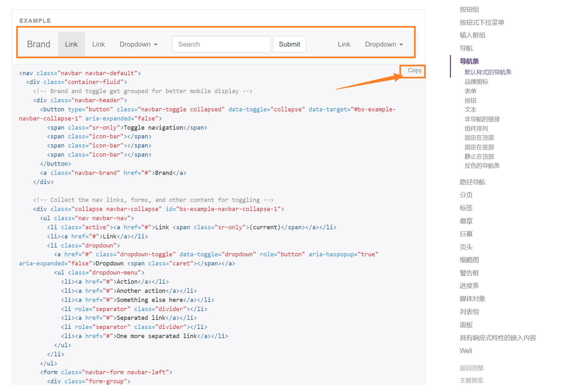Open the 路径导航 section
Viewport: 588px width, 385px height.
coord(472,182)
